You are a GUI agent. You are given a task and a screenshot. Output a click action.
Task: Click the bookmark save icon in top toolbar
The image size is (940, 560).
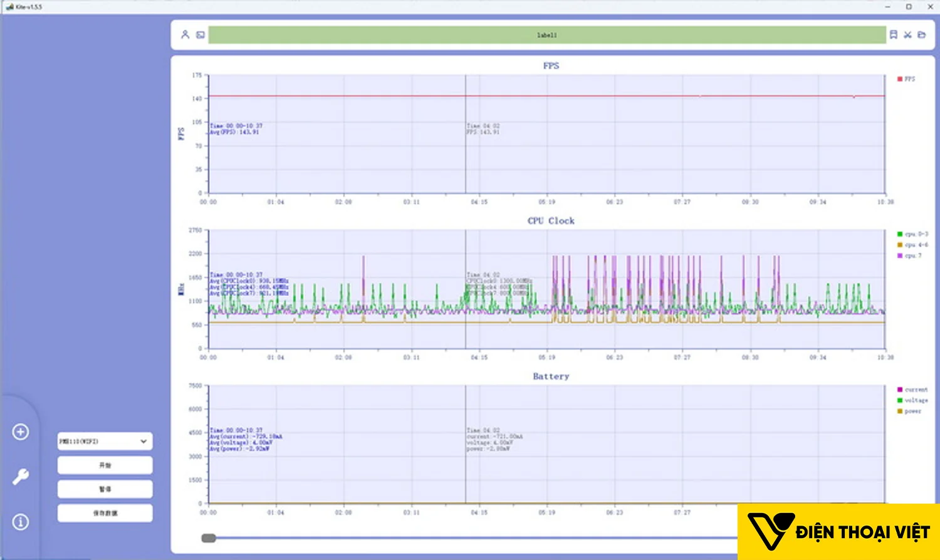coord(894,35)
